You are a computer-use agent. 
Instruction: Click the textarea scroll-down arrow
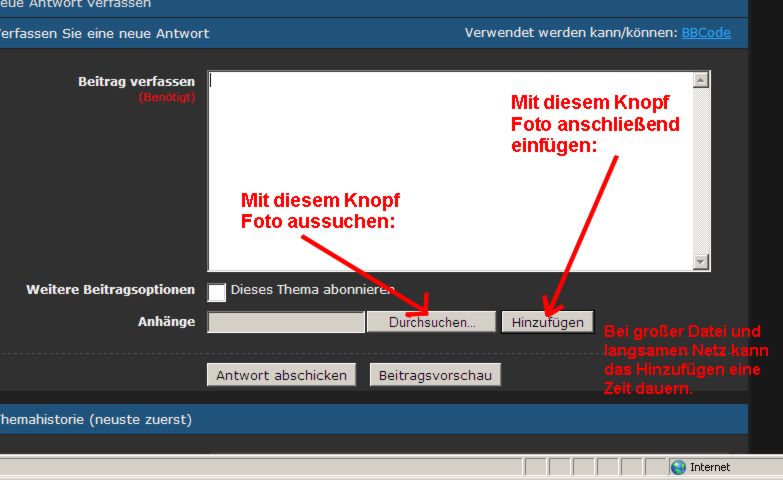coord(700,261)
